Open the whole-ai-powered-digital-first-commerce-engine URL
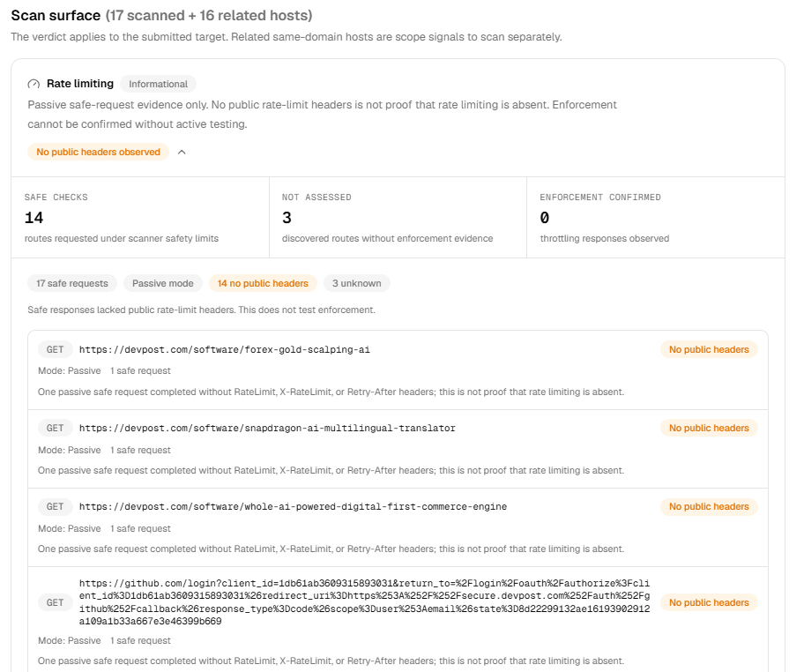The image size is (804, 672). [x=293, y=507]
